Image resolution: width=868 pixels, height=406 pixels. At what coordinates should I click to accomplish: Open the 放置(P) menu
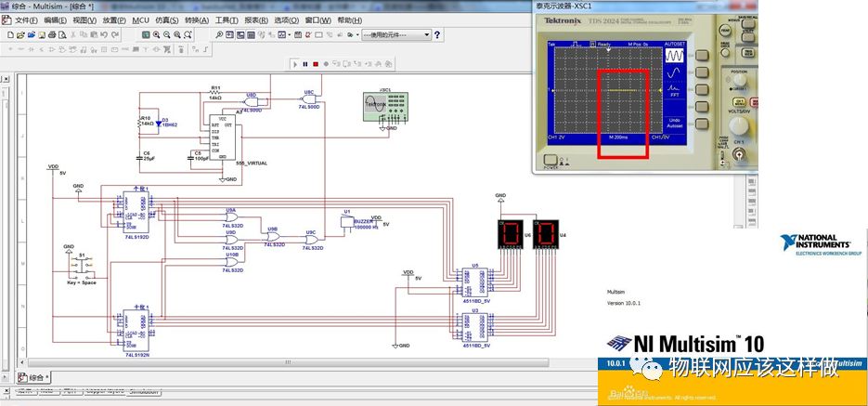coord(114,20)
